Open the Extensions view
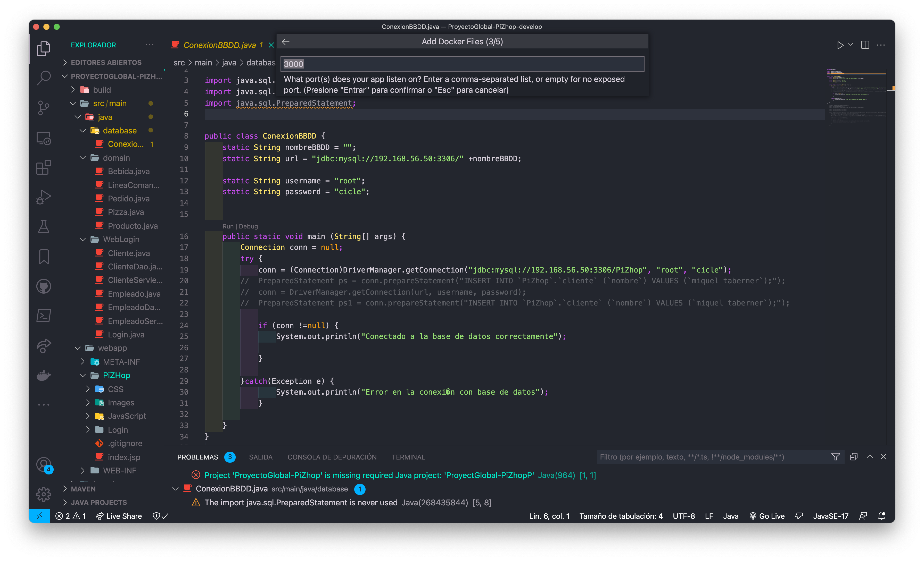This screenshot has height=561, width=924. pos(44,167)
